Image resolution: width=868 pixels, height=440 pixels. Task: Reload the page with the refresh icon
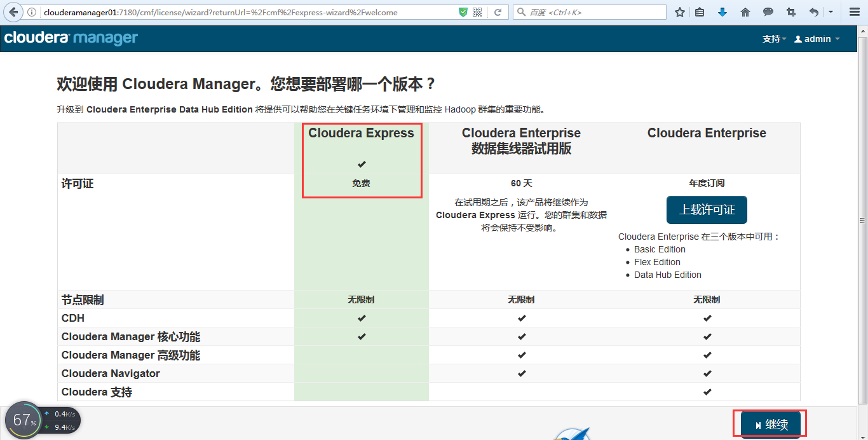[498, 12]
